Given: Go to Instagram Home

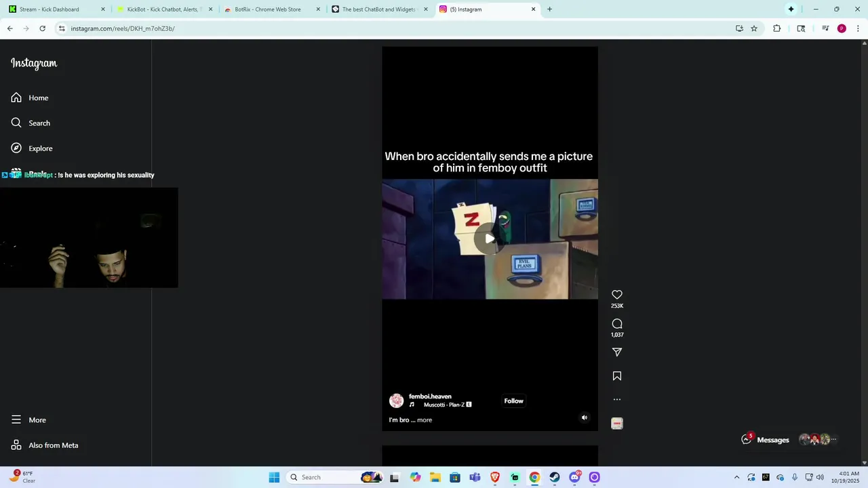Looking at the screenshot, I should pyautogui.click(x=30, y=98).
